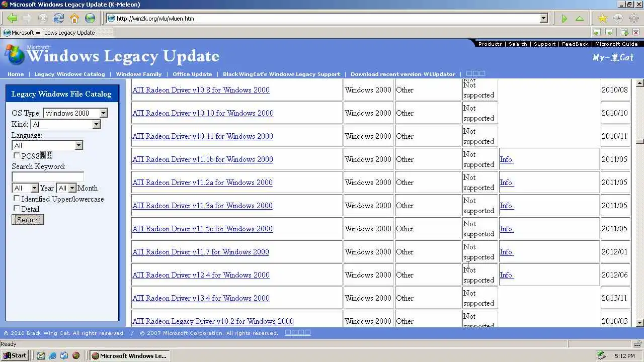Enable Identified Upper/lowercase option
This screenshot has width=644, height=362.
pos(17,199)
